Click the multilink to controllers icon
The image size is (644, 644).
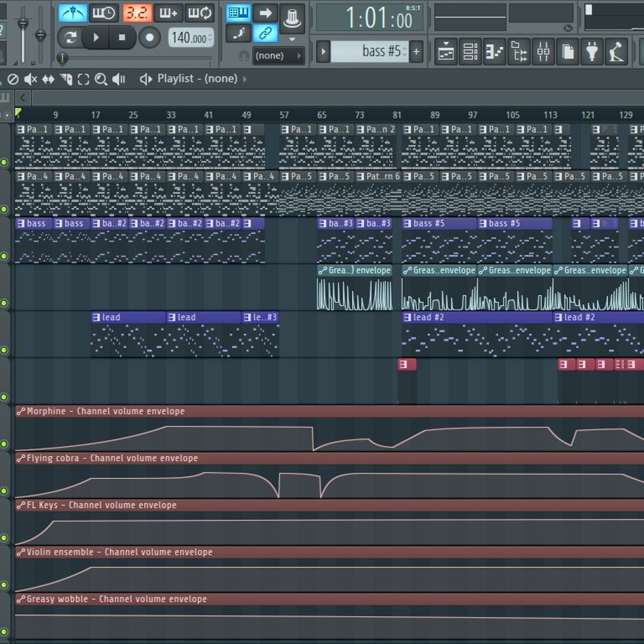(292, 19)
